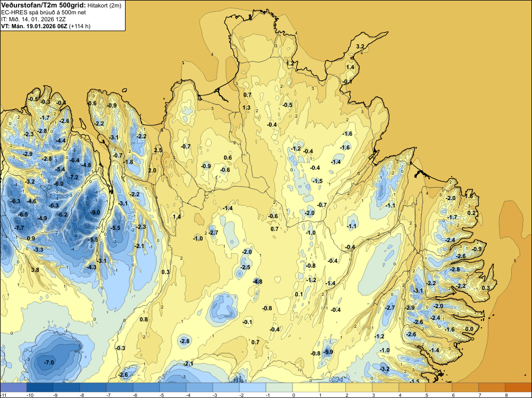Screen dimensions: 532x398
Task: Click legend swatch between -10 and -9
Action: 40,387
